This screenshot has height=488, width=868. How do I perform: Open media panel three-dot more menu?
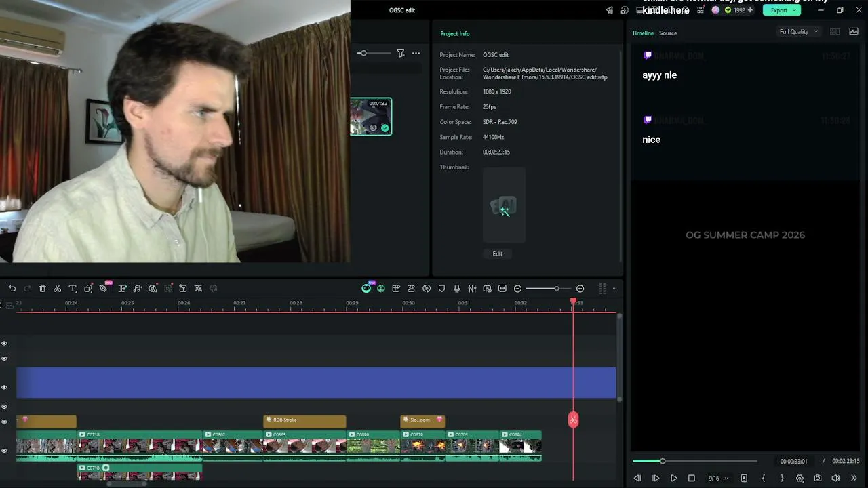[416, 53]
